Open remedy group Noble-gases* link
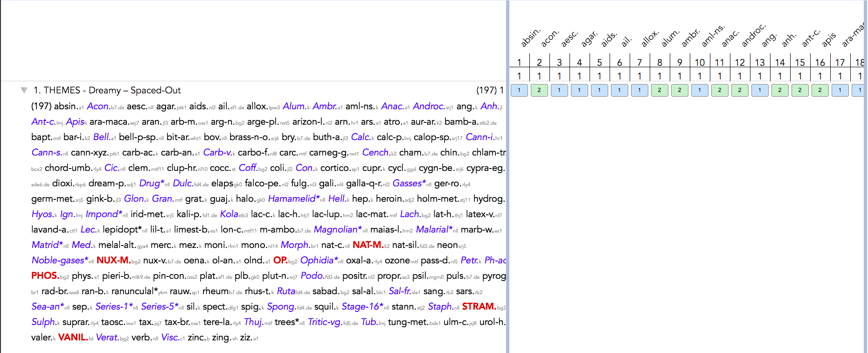The height and width of the screenshot is (353, 868). [60, 260]
